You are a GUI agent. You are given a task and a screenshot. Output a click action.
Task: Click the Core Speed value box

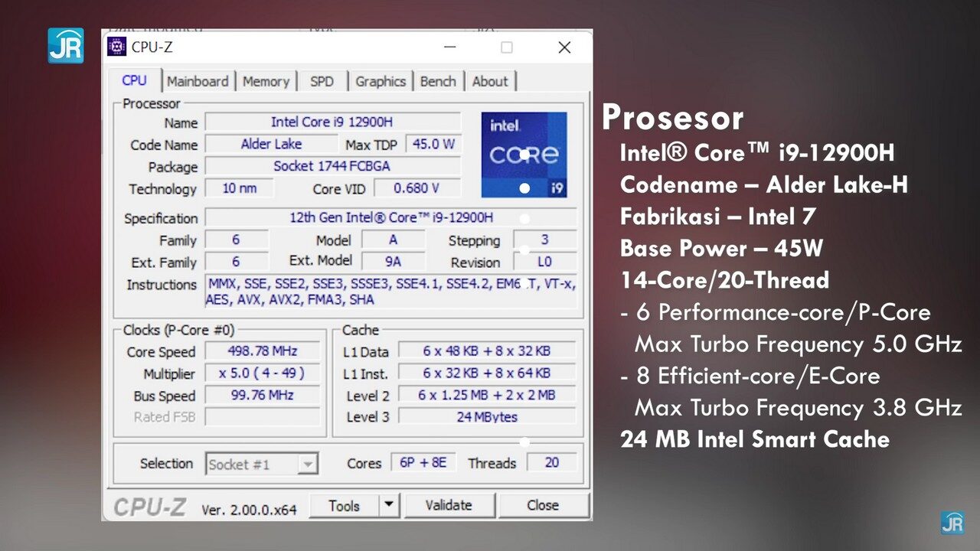tap(261, 352)
